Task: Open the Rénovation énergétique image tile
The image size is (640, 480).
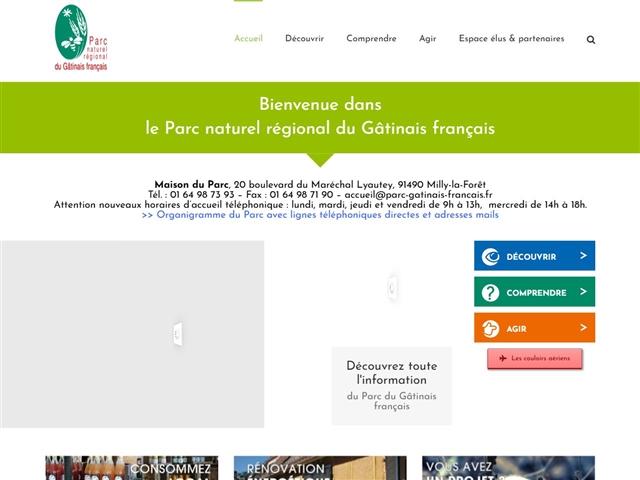Action: (320, 468)
